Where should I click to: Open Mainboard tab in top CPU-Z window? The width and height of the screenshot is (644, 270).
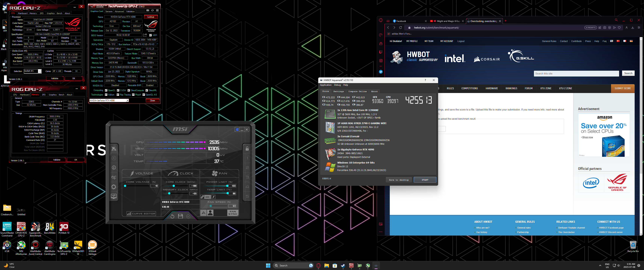pos(22,13)
